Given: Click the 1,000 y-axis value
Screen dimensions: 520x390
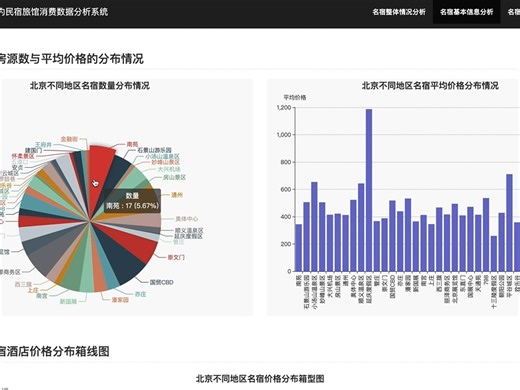Looking at the screenshot, I should [284, 135].
